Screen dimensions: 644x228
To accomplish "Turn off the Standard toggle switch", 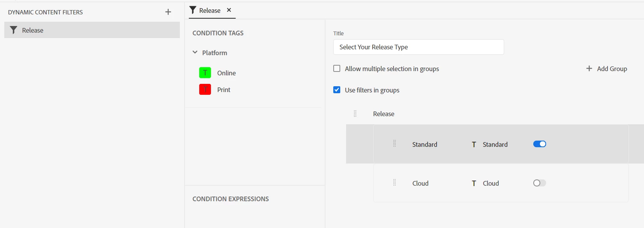I will pos(540,144).
